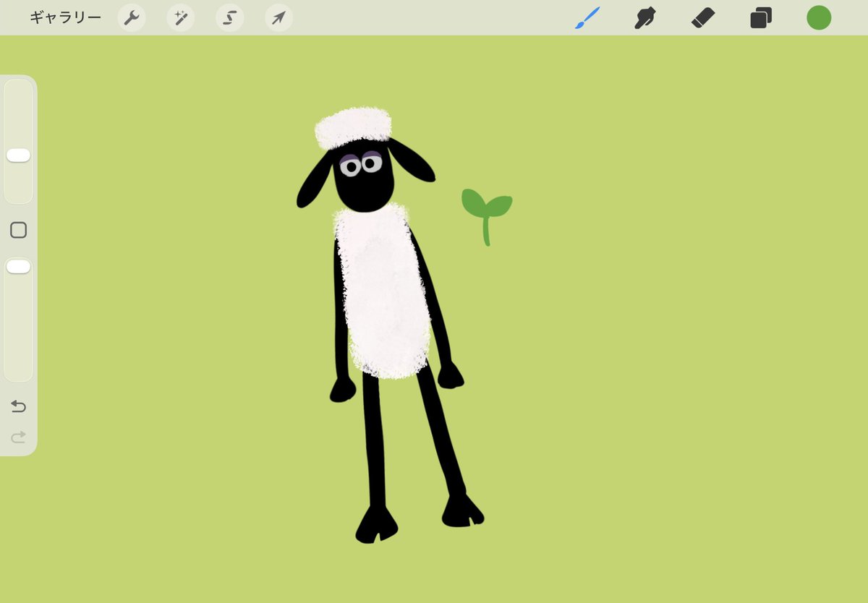Select the Smudge tool
The height and width of the screenshot is (603, 868).
[644, 18]
